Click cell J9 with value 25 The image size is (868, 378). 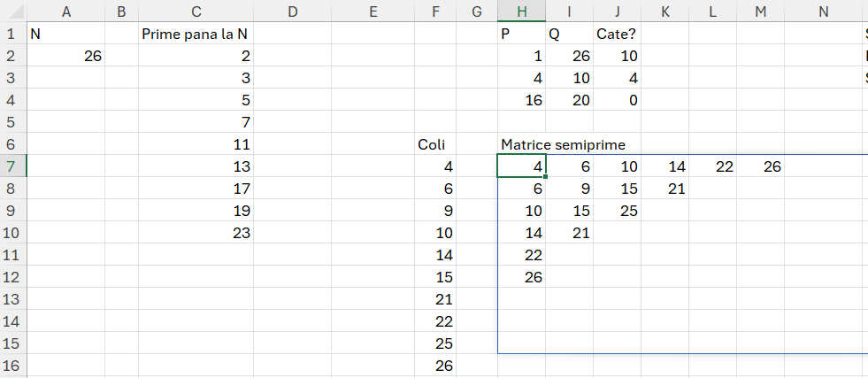click(x=617, y=212)
